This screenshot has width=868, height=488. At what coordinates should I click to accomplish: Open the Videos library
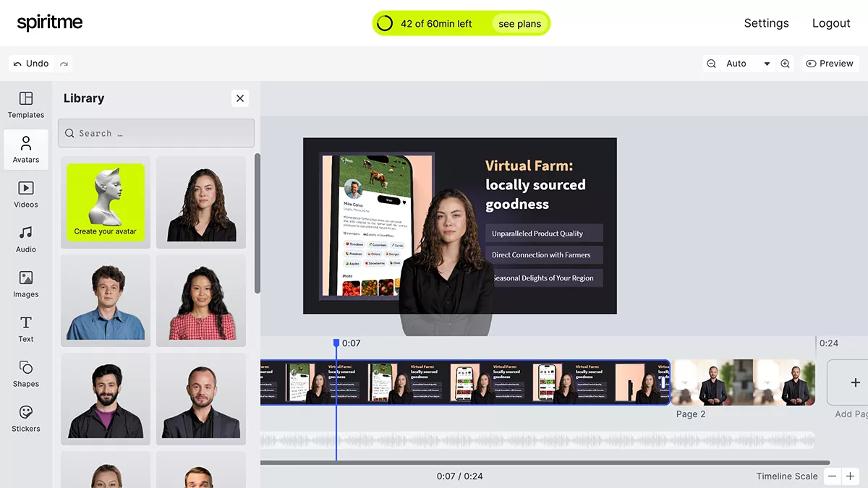coord(26,194)
